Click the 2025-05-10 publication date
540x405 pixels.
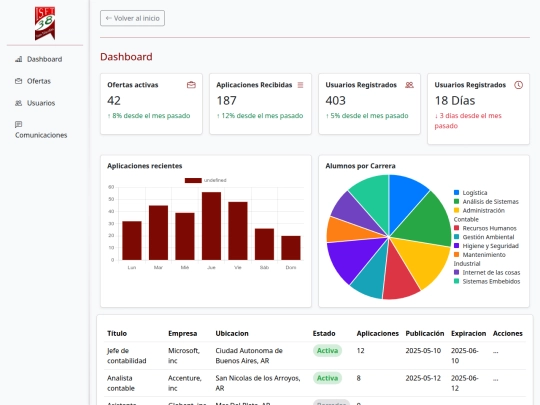(423, 351)
